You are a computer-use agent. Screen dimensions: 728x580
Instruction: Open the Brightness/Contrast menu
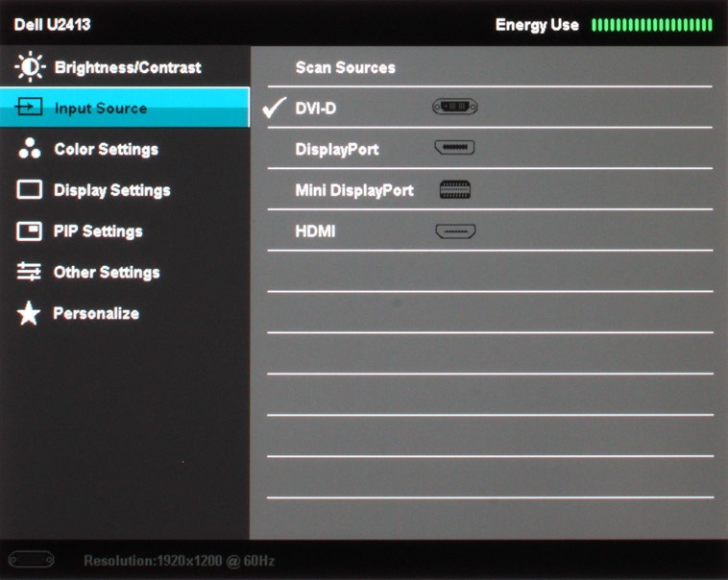coord(125,67)
